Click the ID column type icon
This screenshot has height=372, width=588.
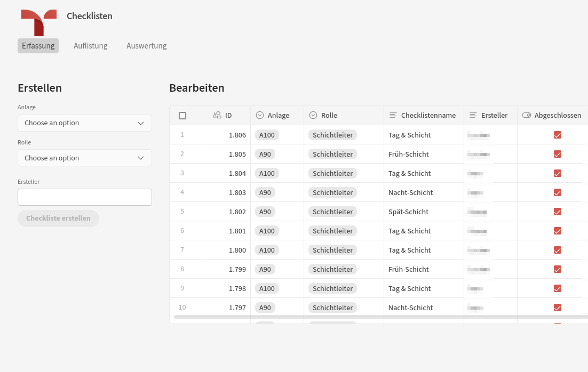point(217,115)
